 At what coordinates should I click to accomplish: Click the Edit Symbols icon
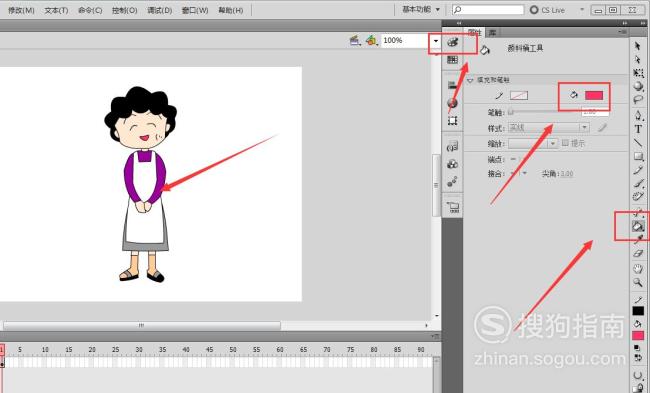click(x=371, y=41)
